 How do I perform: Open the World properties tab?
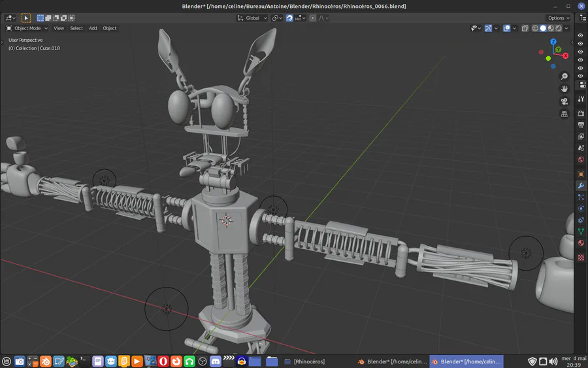(581, 159)
